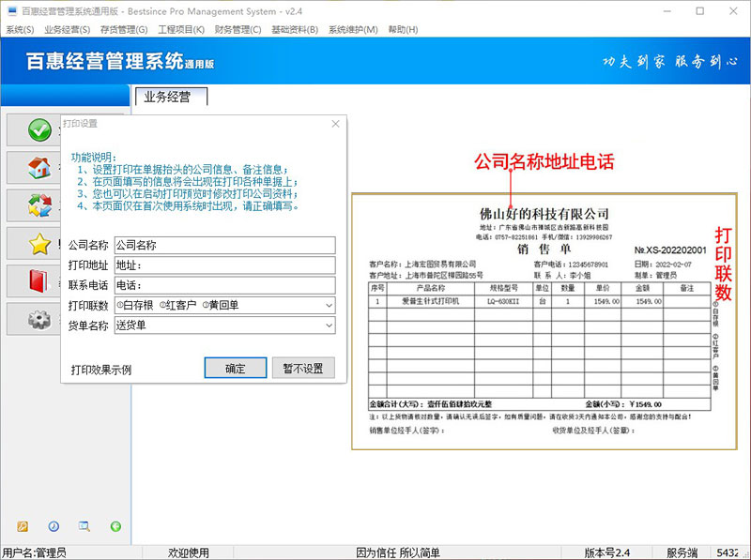Click 用户名:管理员 in status bar
The height and width of the screenshot is (560, 751).
pos(34,552)
